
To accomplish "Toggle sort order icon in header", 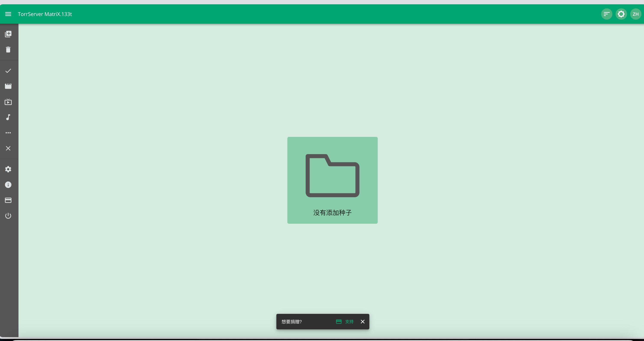I will click(607, 14).
